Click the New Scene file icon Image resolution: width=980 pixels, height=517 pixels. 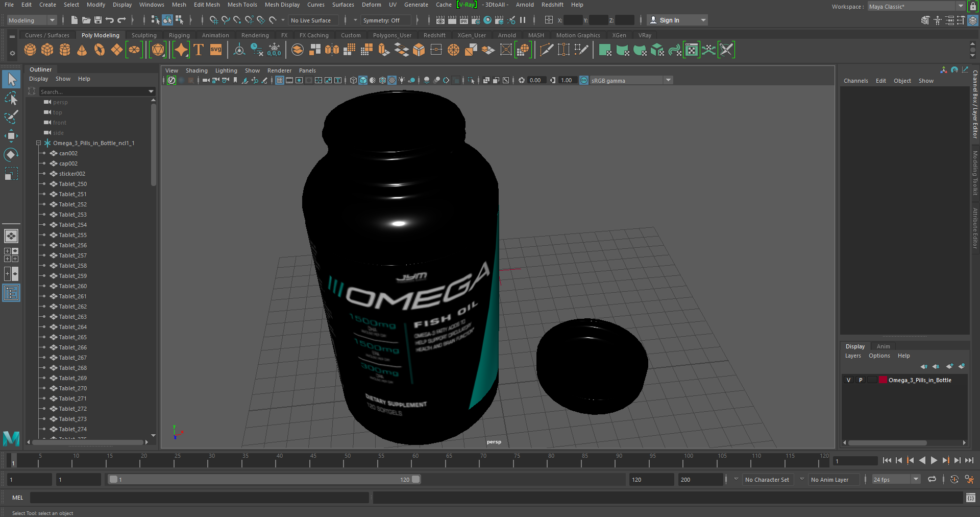coord(75,20)
